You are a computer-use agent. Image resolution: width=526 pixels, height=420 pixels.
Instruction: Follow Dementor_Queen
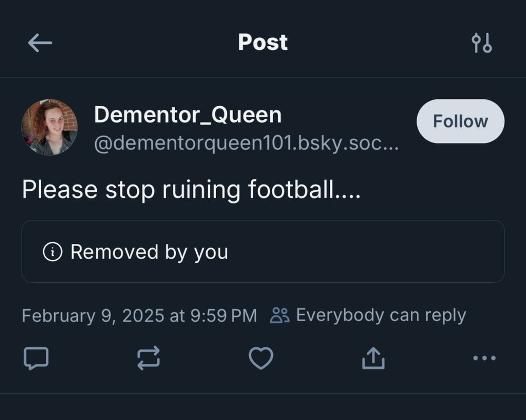pyautogui.click(x=460, y=121)
